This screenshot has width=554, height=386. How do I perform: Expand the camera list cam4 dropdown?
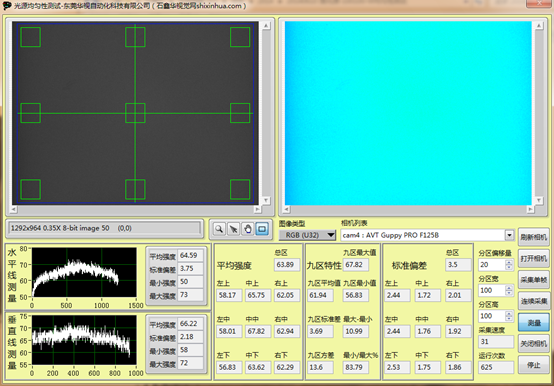509,235
